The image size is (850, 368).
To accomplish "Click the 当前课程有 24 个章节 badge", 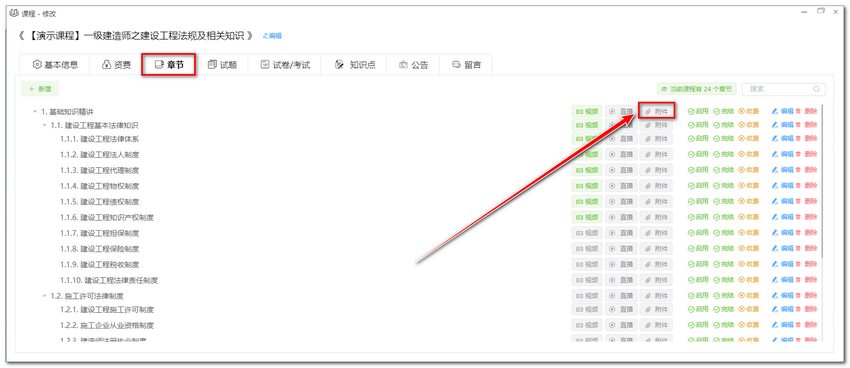I will tap(696, 89).
